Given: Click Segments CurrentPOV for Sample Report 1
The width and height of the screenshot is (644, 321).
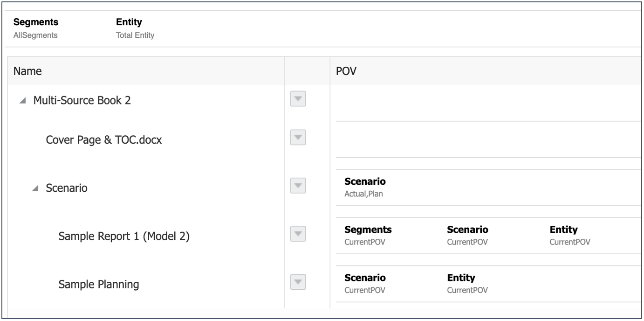Looking at the screenshot, I should (x=368, y=235).
